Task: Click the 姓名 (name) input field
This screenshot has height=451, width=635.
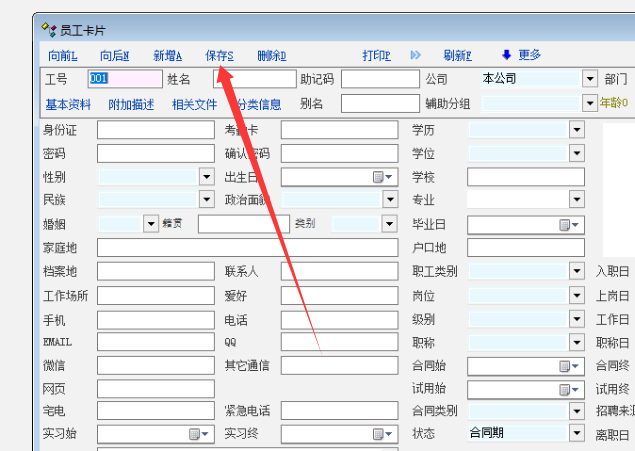Action: point(254,79)
